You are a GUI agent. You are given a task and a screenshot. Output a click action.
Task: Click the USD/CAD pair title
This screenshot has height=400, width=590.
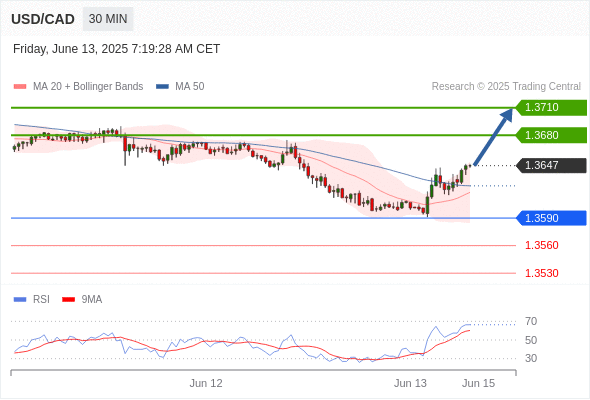pos(43,19)
